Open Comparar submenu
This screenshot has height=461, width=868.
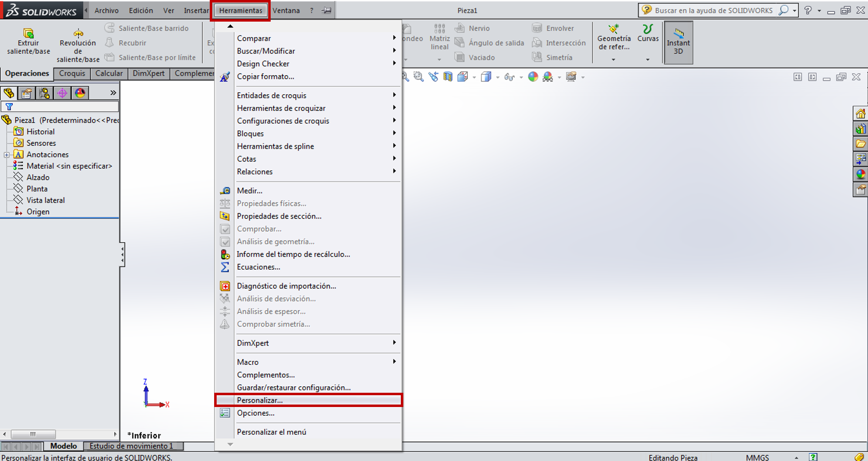pyautogui.click(x=308, y=38)
